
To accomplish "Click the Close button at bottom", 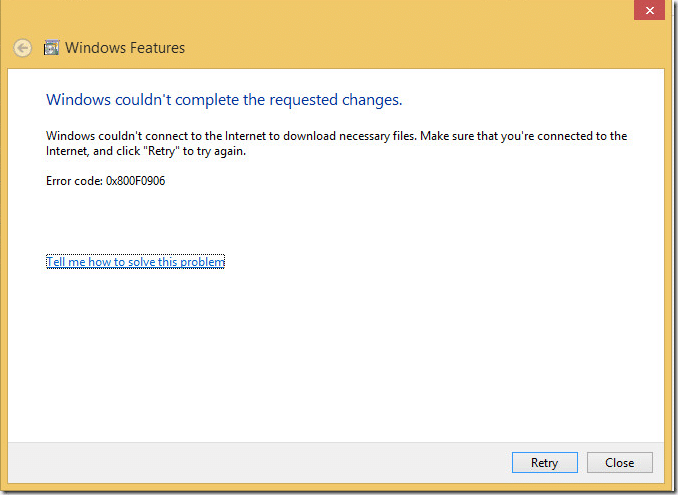I will coord(619,463).
